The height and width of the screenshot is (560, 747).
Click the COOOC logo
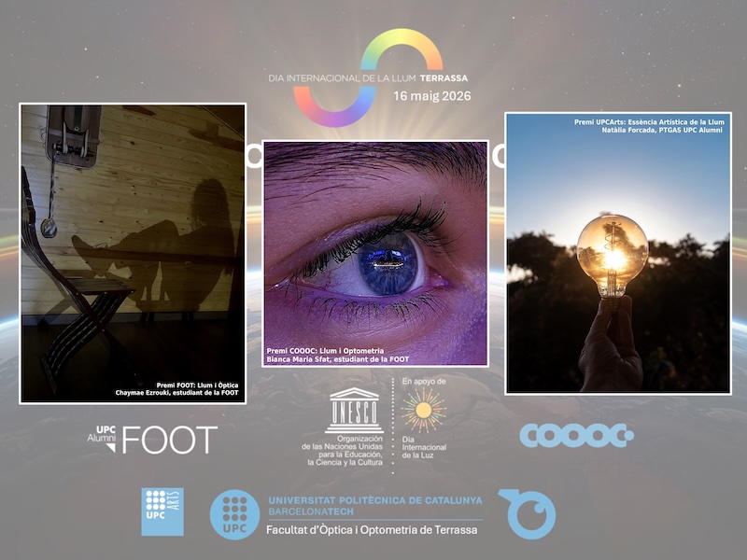(x=576, y=435)
